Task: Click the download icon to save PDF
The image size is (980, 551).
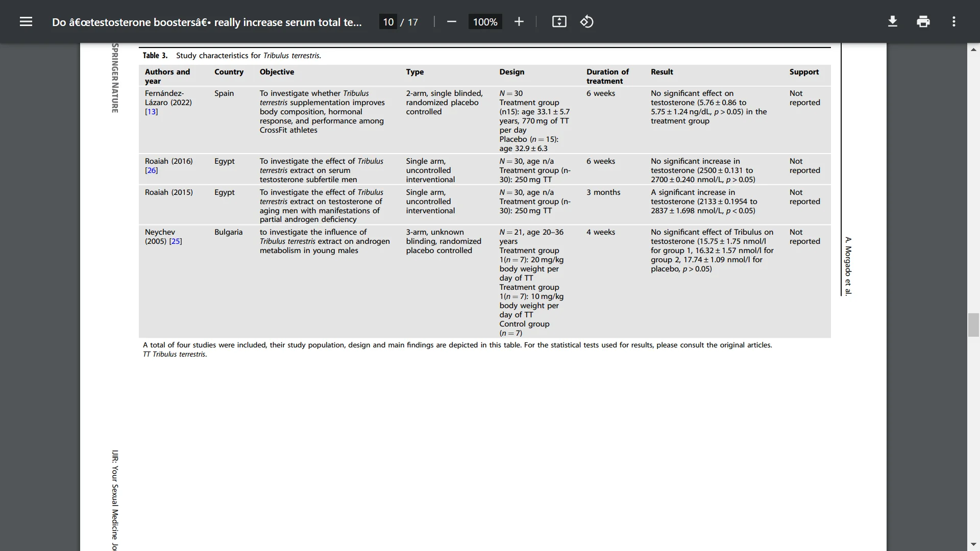Action: (x=893, y=21)
